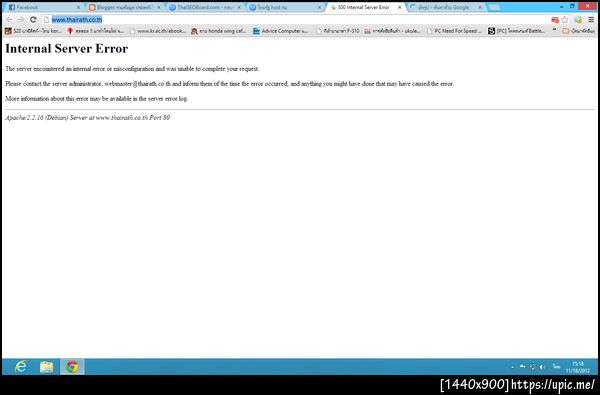
Task: Switch to the ThaiSEOBoard.com tab
Action: coord(205,7)
